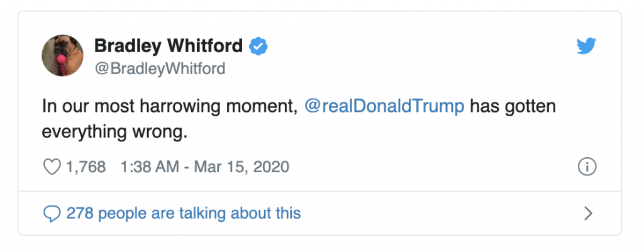Screen dimensions: 644x252
Task: Click the words "has gotten" in tweet
Action: click(x=513, y=106)
